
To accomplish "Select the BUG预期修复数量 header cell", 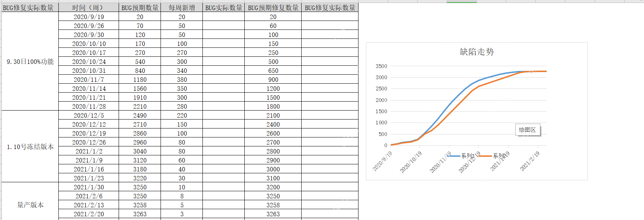I will tap(273, 7).
